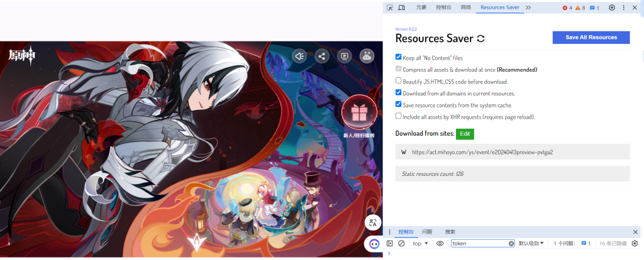
Task: Close the console drawer
Action: [x=635, y=232]
